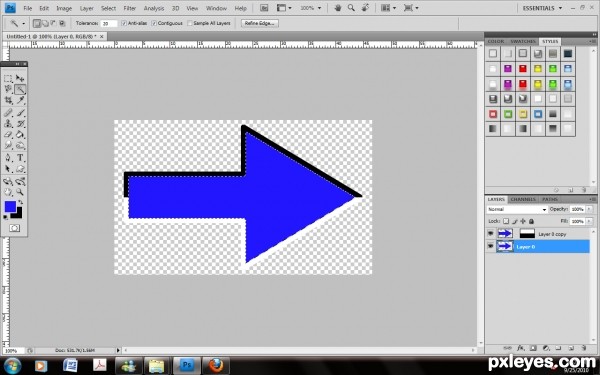Screen dimensions: 600x375
Task: Click the background black color swatch
Action: point(18,214)
